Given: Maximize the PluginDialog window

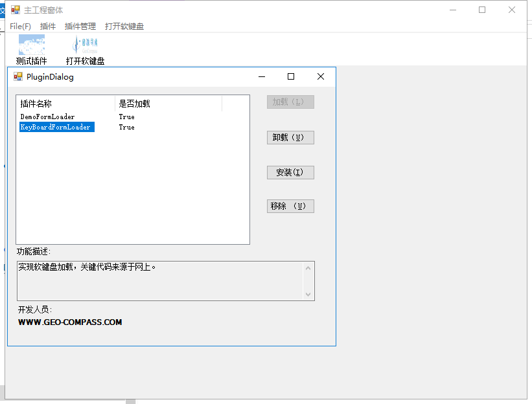Looking at the screenshot, I should (x=291, y=76).
